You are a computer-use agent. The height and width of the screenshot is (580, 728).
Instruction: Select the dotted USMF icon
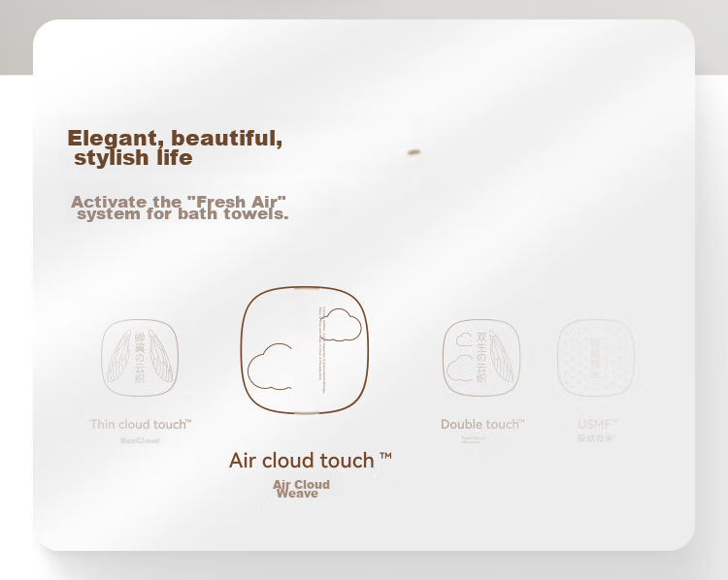point(596,358)
